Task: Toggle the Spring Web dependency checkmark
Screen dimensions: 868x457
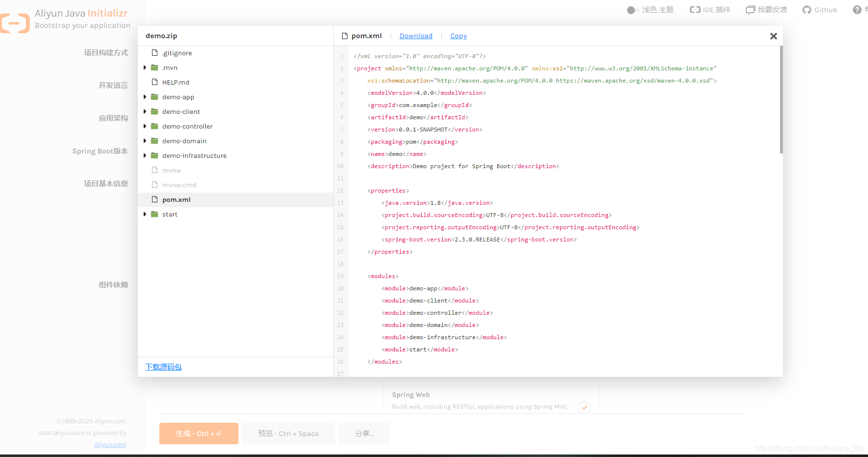Action: (x=584, y=407)
